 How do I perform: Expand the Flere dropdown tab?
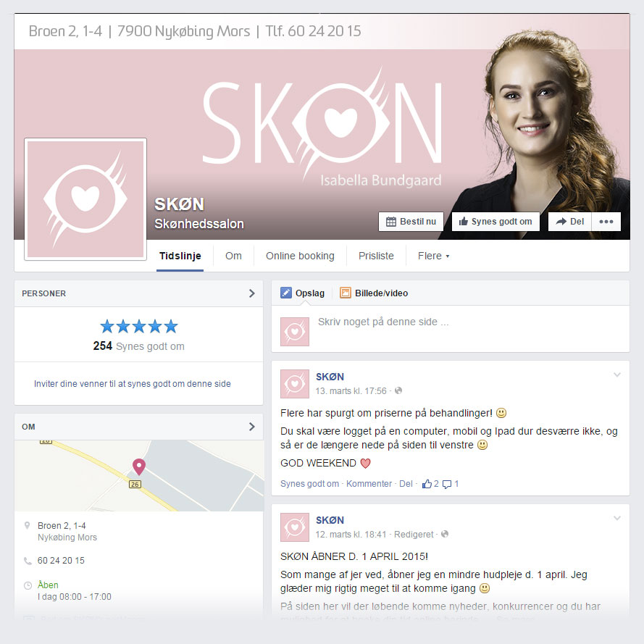pyautogui.click(x=434, y=256)
